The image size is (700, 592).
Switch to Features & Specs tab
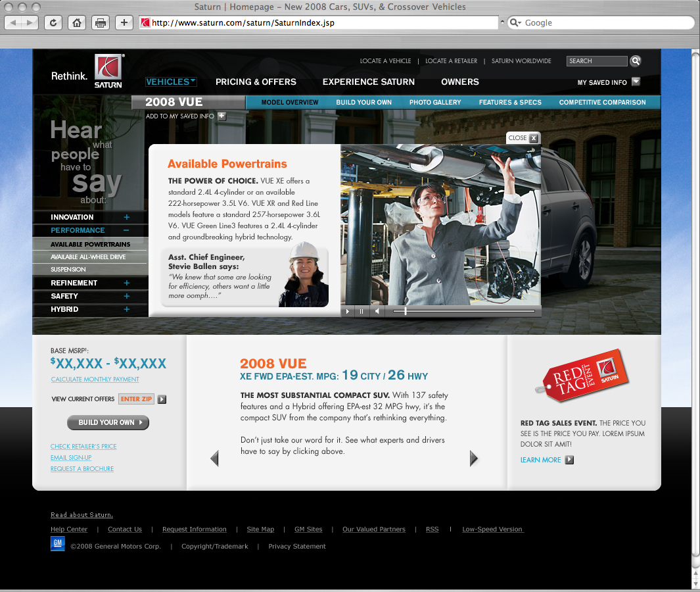[x=510, y=103]
